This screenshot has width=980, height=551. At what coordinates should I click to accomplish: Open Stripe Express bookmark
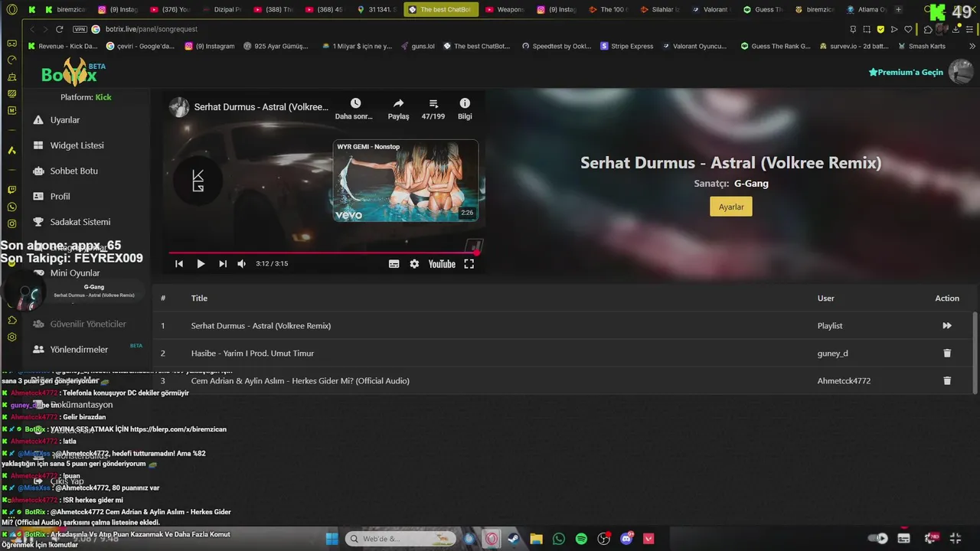pos(627,46)
